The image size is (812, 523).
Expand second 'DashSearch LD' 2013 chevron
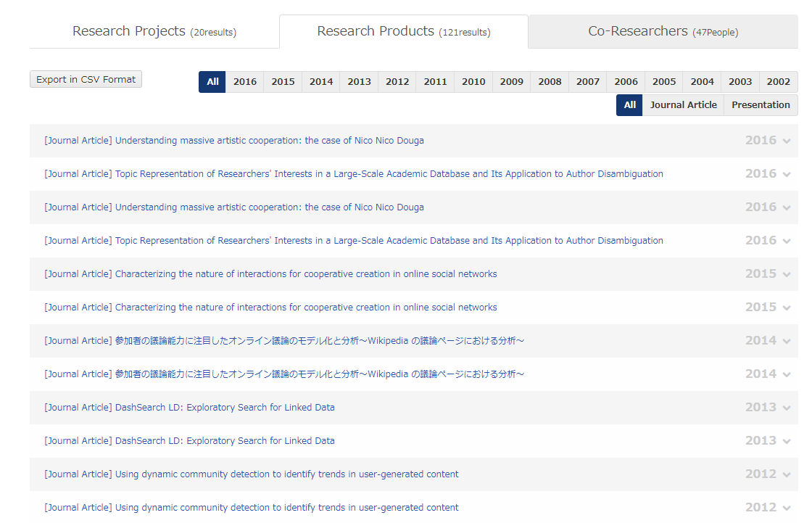coord(787,441)
